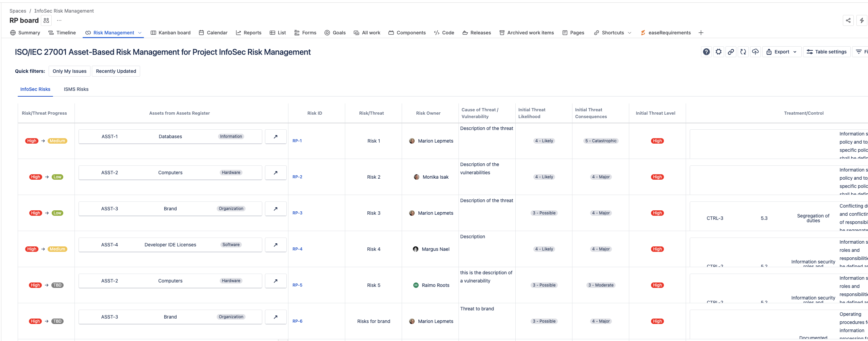Open the help question mark icon
This screenshot has height=341, width=868.
(706, 52)
